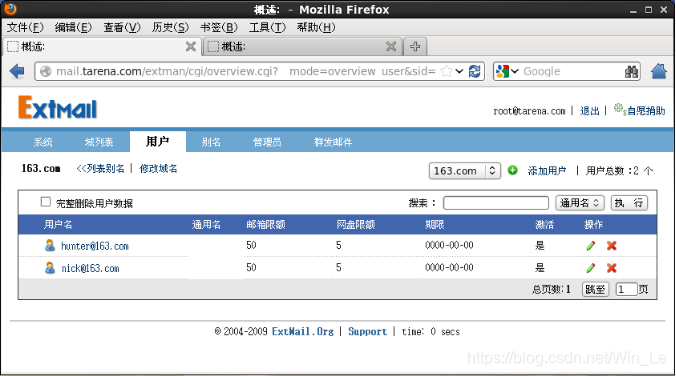Switch to the second 概述 browser tab
The width and height of the screenshot is (676, 376).
[303, 47]
